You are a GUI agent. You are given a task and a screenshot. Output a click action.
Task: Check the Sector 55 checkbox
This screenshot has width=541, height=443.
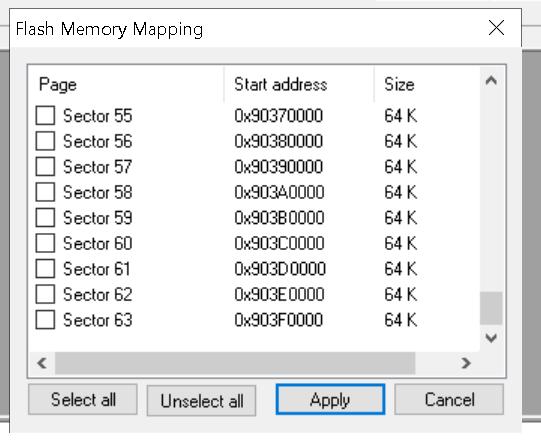coord(45,115)
